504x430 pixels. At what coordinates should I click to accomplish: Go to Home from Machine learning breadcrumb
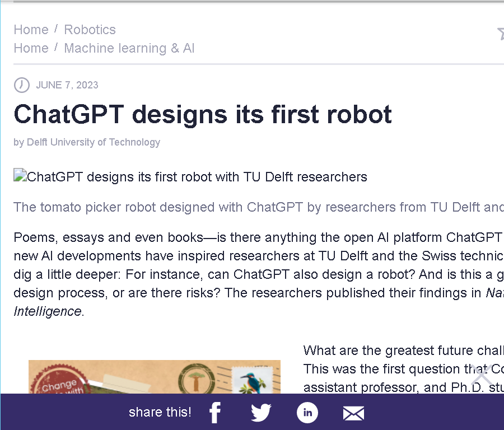pos(31,48)
